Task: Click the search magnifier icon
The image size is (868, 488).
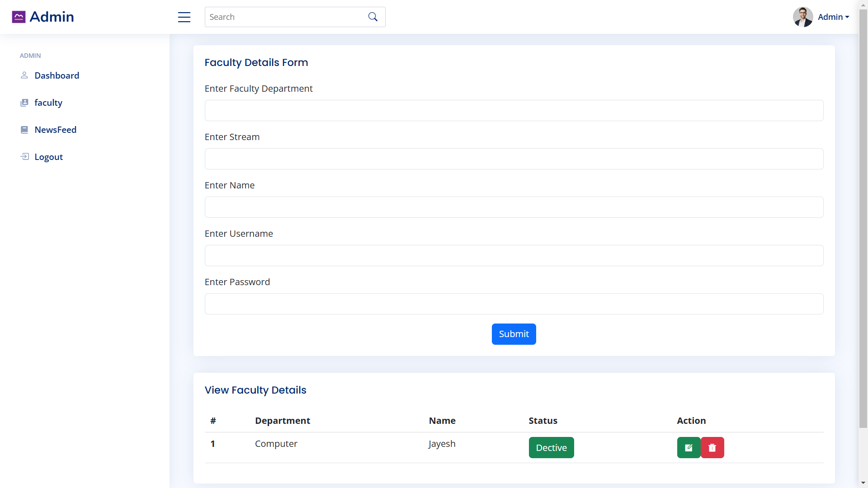Action: pyautogui.click(x=373, y=16)
